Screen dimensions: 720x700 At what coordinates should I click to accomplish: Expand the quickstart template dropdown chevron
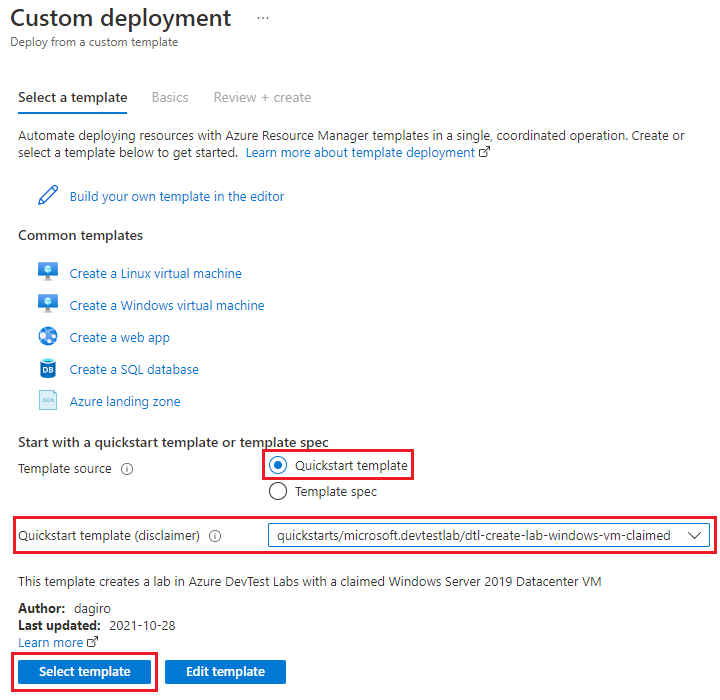694,536
